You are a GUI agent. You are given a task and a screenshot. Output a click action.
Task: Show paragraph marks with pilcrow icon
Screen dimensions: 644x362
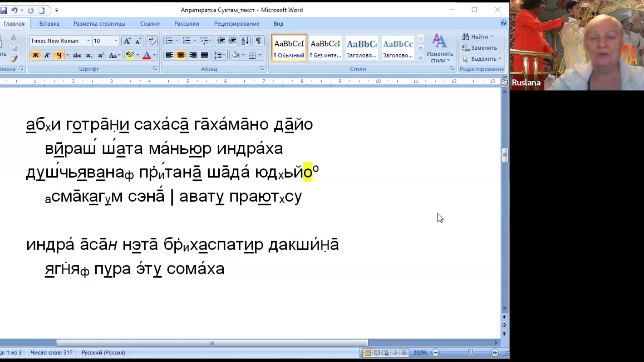(258, 41)
